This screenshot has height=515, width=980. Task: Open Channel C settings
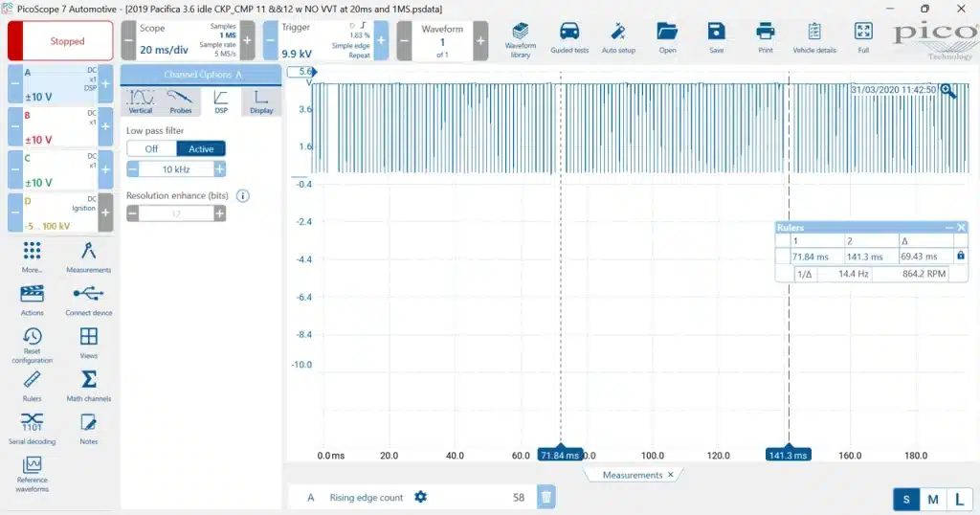click(x=60, y=170)
